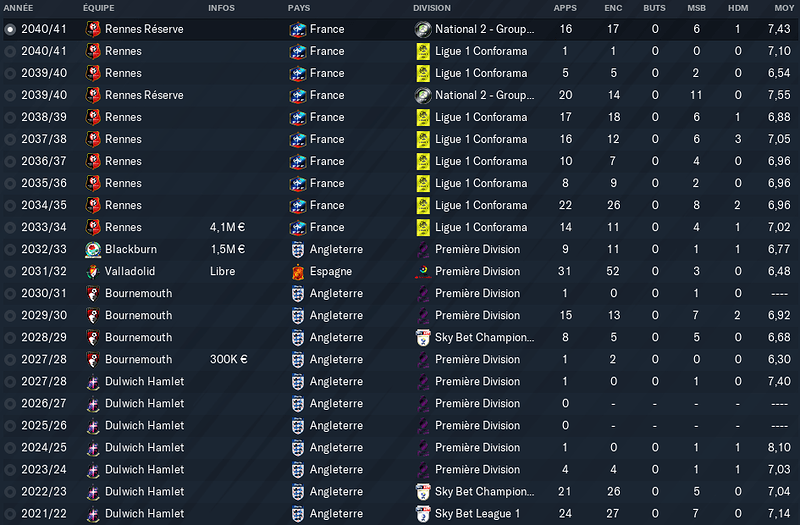The height and width of the screenshot is (525, 800).
Task: Select the radio button for 2033/34 season
Action: tap(10, 228)
